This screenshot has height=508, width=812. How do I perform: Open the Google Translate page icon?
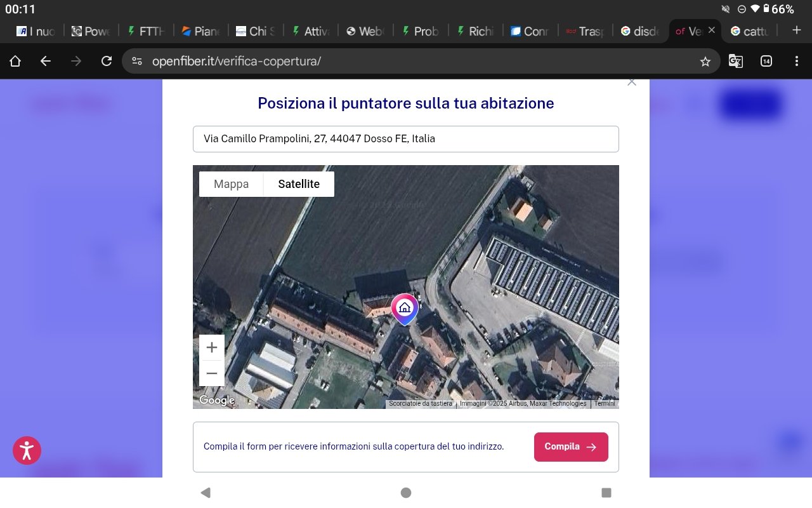pos(735,61)
